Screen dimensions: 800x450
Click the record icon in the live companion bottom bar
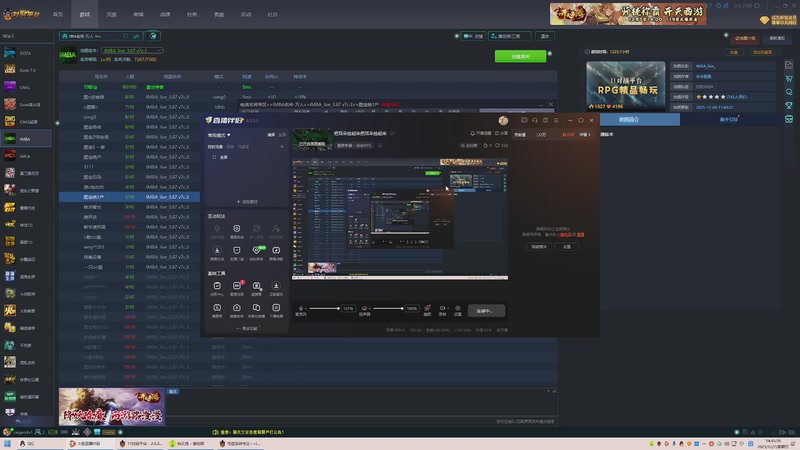(x=442, y=310)
